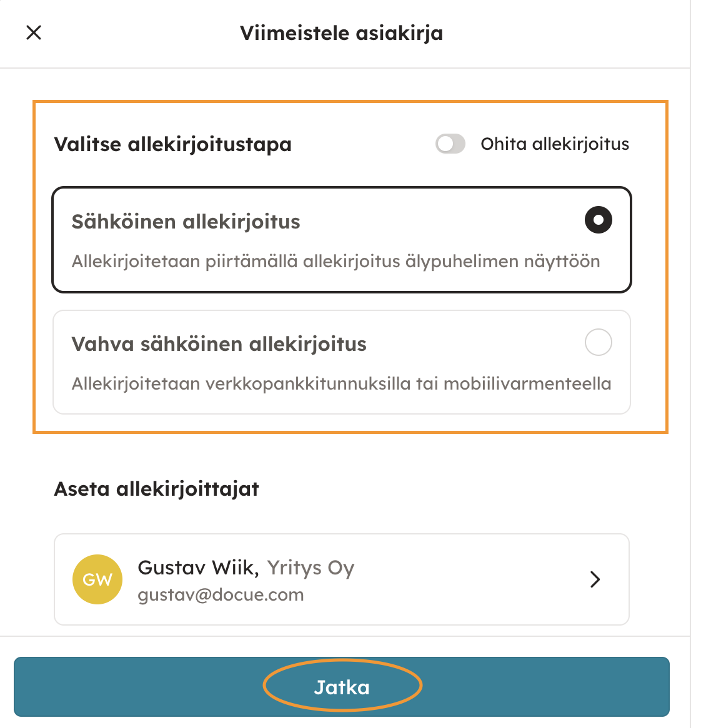Image resolution: width=711 pixels, height=728 pixels.
Task: Click the description mentioning verkkopankkitunnuksilla
Action: click(x=341, y=383)
